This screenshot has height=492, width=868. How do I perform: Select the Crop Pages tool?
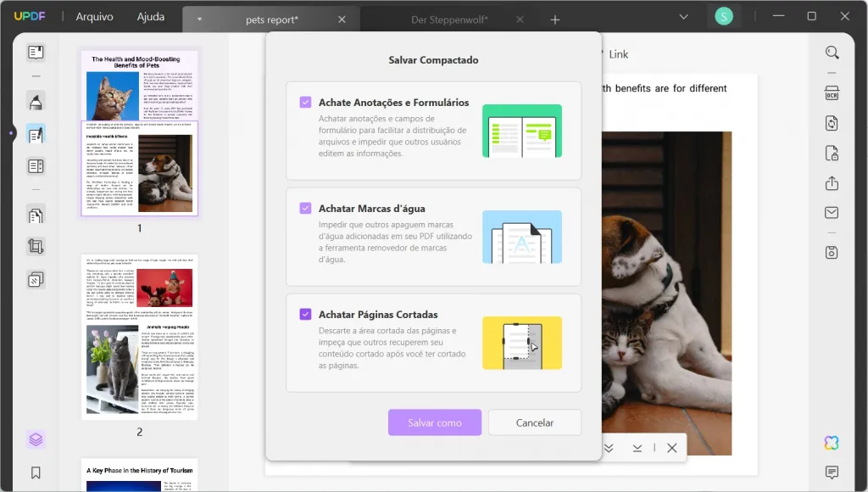pyautogui.click(x=35, y=247)
